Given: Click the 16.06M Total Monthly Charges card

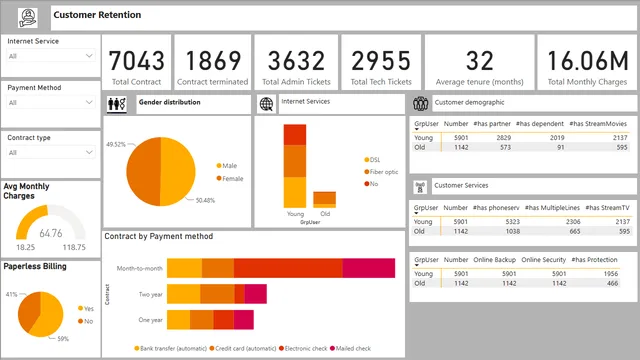Looking at the screenshot, I should 587,62.
